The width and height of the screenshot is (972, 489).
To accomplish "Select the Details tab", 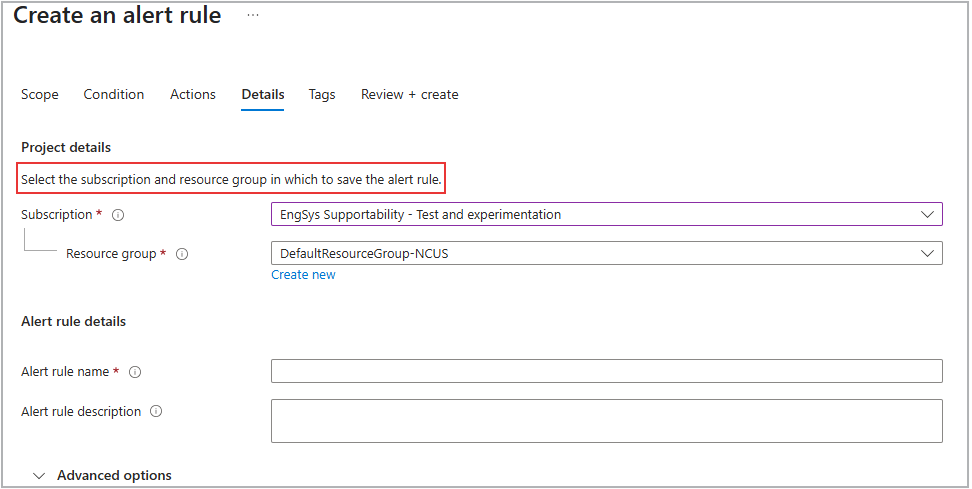I will 263,94.
